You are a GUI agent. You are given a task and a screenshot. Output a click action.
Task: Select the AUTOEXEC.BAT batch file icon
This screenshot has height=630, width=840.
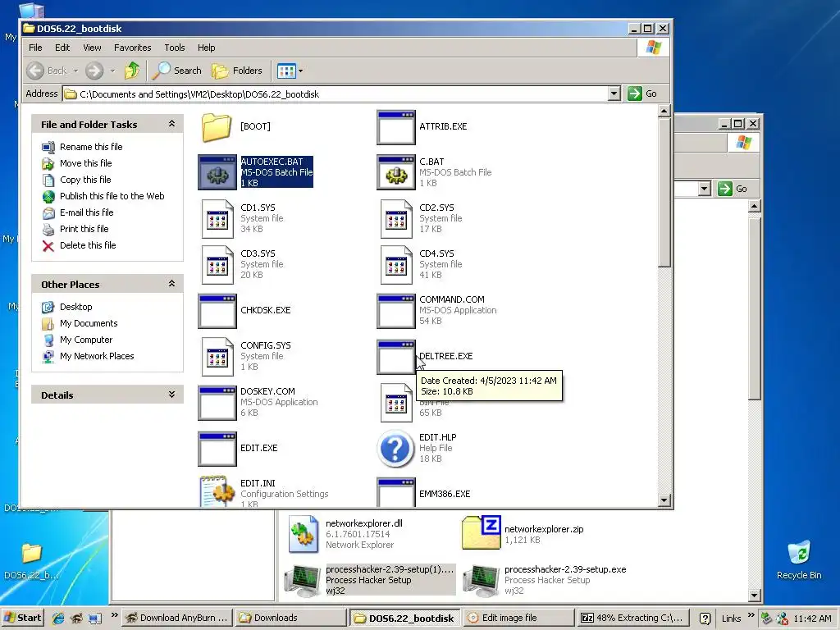[217, 172]
